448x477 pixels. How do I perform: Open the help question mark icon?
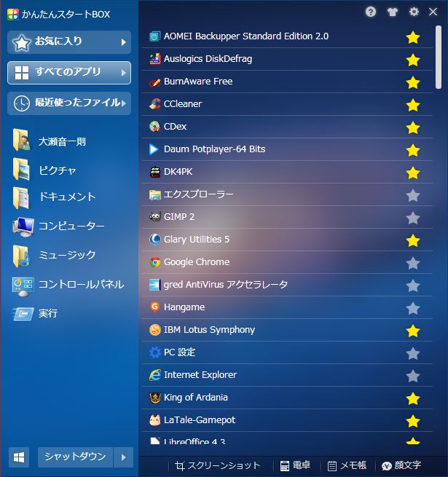pyautogui.click(x=370, y=12)
